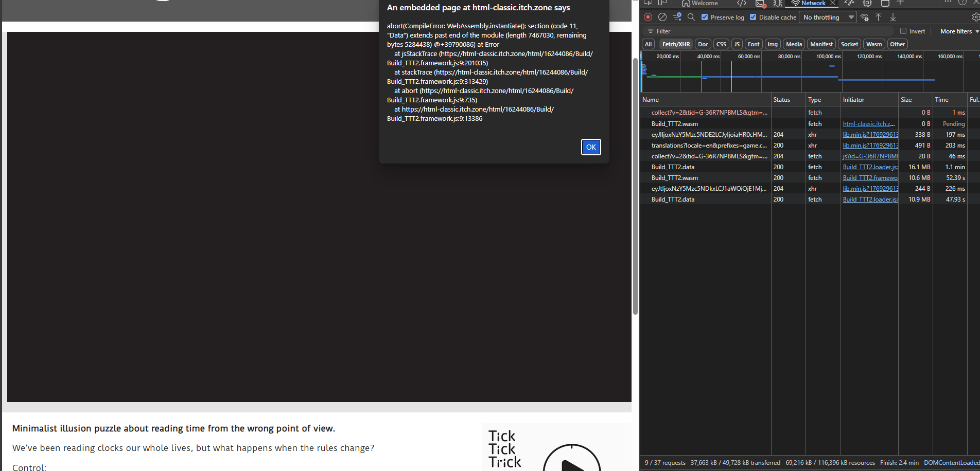Select the All request type filter
Screen dimensions: 980x471
(x=648, y=44)
